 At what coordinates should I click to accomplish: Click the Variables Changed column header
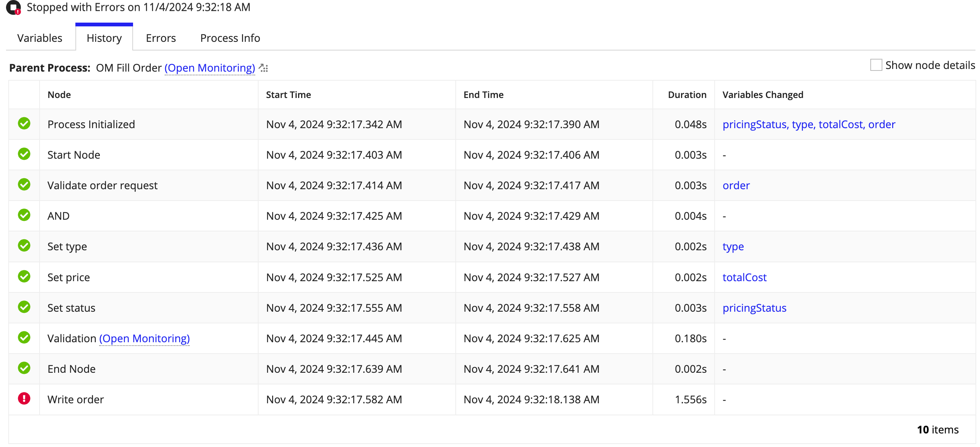(x=763, y=95)
